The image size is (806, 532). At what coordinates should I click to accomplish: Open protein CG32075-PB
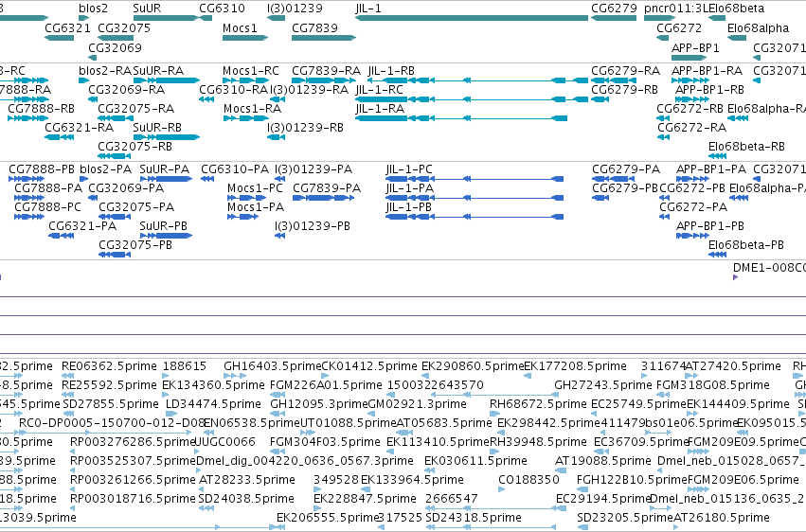click(x=135, y=245)
